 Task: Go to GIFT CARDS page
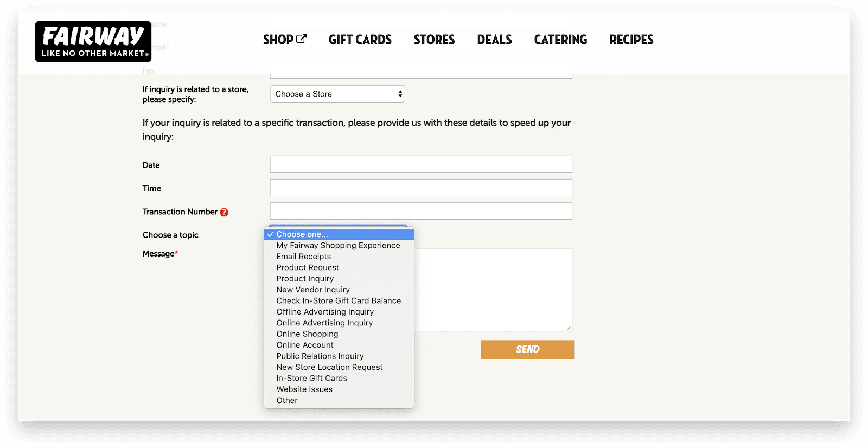(x=360, y=40)
